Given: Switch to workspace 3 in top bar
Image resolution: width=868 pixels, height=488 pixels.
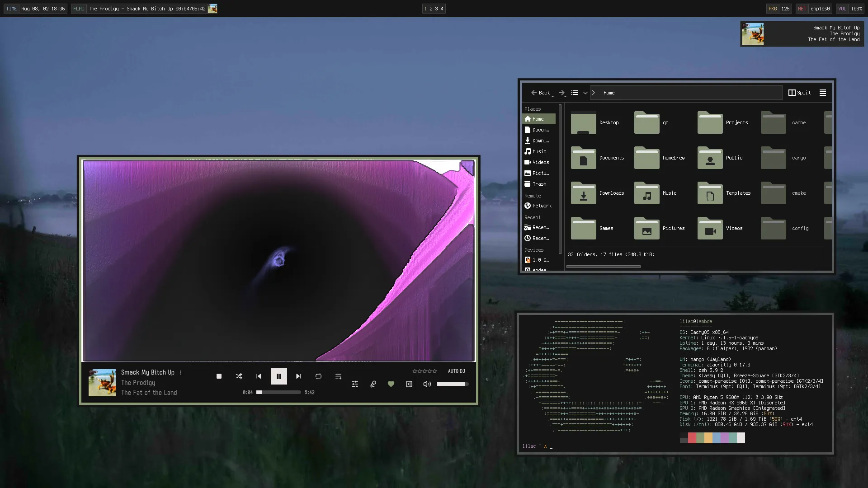Looking at the screenshot, I should click(x=436, y=9).
